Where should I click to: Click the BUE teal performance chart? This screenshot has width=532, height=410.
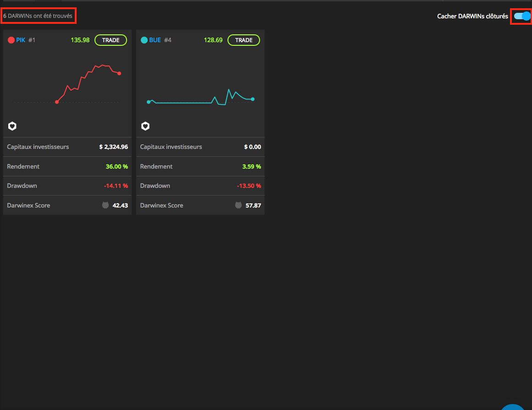200,97
